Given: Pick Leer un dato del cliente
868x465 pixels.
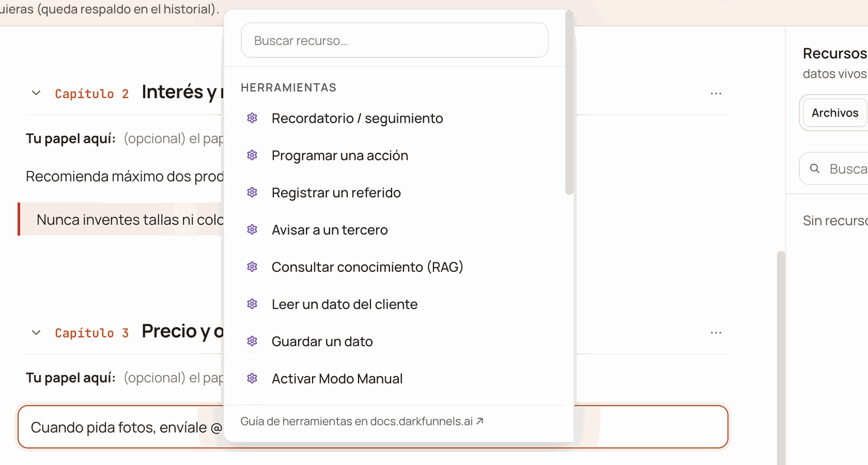Looking at the screenshot, I should coord(394,304).
